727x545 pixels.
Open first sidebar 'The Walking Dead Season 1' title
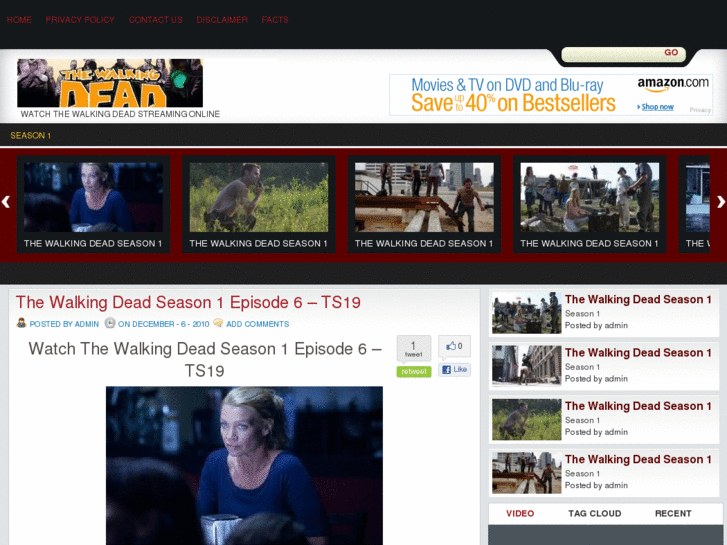[x=638, y=300]
